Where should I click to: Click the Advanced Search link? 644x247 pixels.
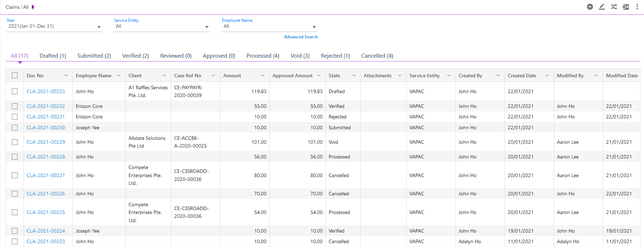pos(301,37)
